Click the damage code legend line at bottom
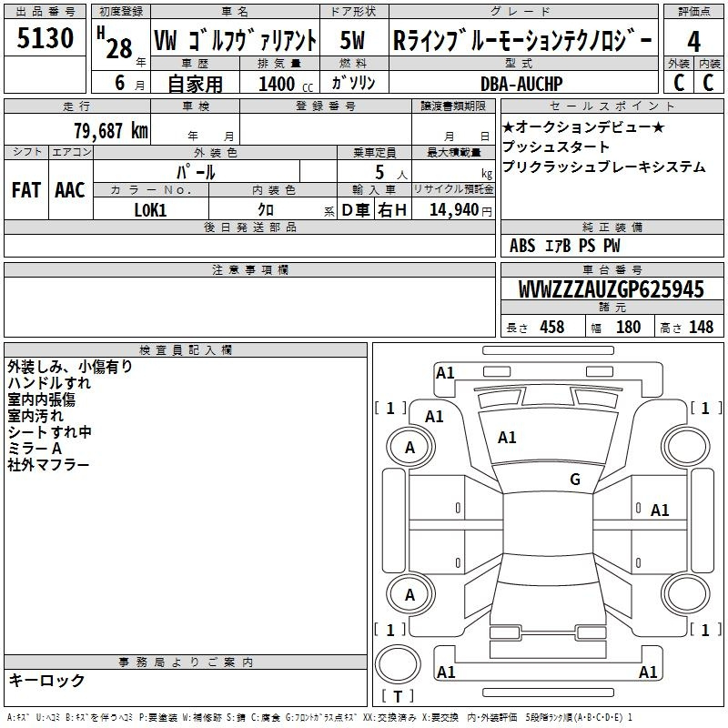 [319, 717]
